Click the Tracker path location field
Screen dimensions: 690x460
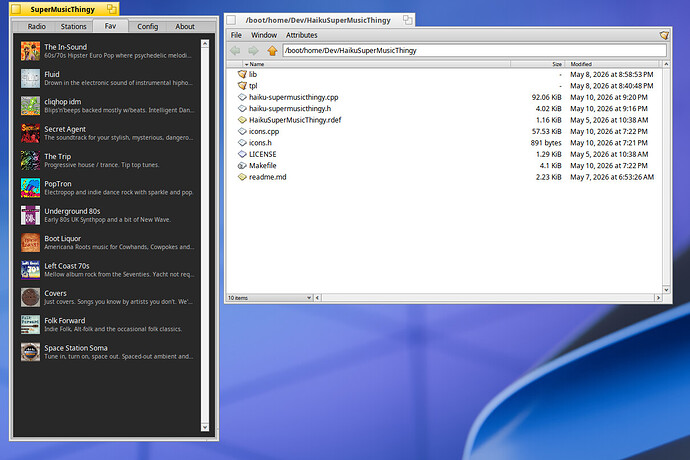(474, 51)
